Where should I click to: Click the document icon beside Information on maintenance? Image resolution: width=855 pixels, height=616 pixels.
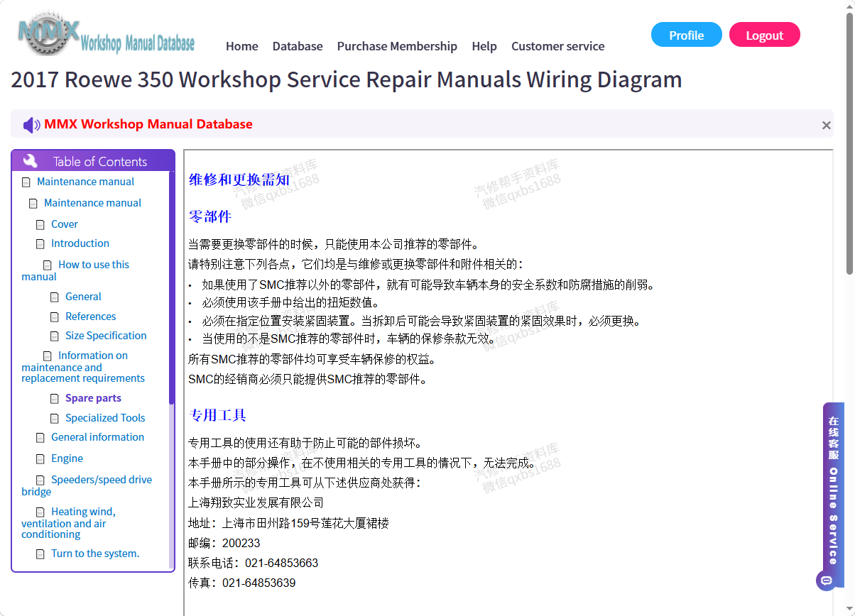coord(48,356)
